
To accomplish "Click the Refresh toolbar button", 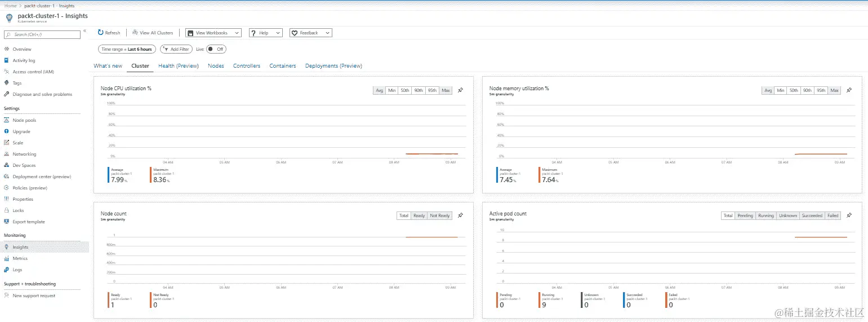I will [x=109, y=33].
